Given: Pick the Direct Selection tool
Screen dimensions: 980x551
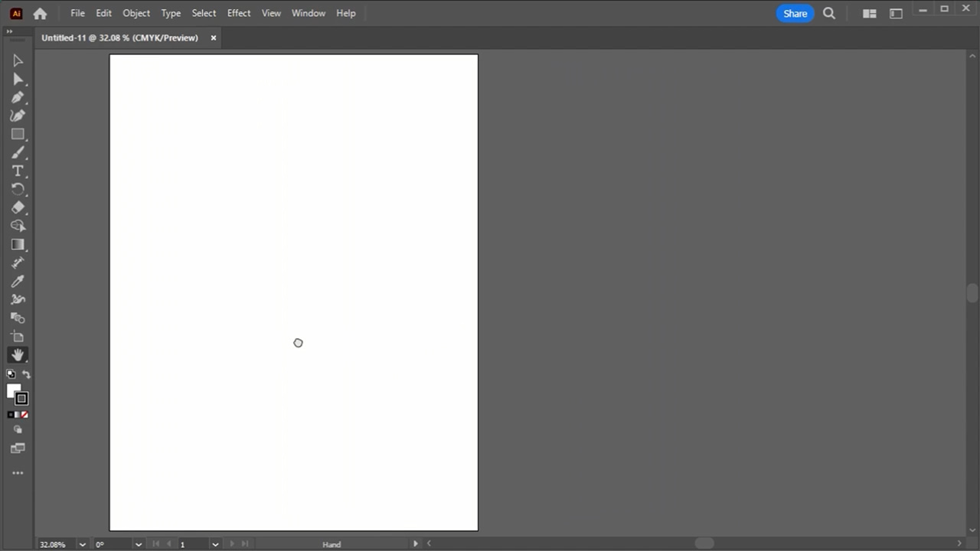Looking at the screenshot, I should (18, 79).
